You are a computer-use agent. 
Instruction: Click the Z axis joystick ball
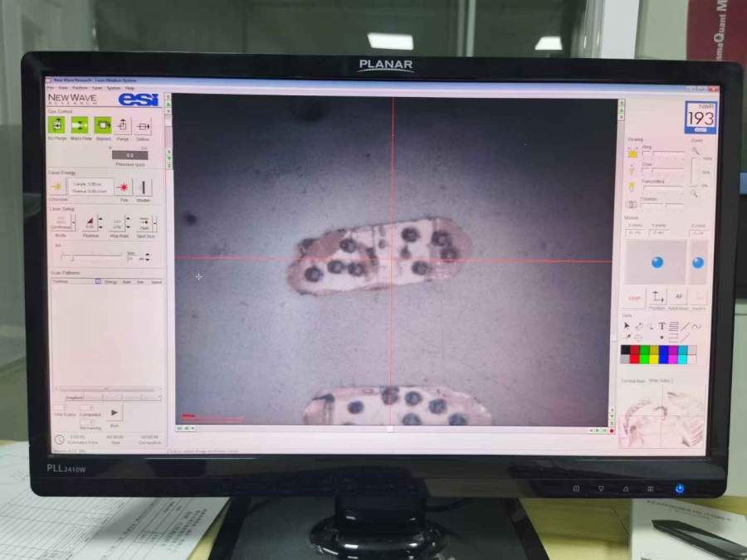click(698, 262)
